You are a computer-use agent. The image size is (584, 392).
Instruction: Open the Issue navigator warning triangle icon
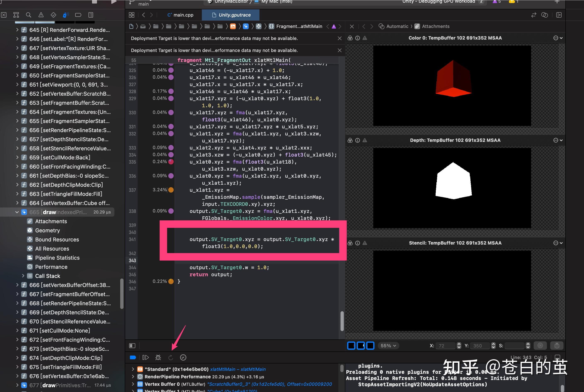coord(41,15)
